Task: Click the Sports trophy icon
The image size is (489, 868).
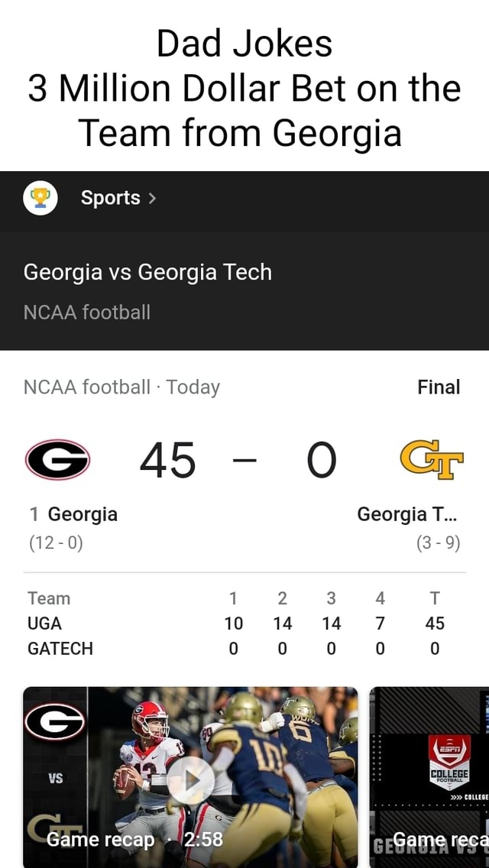Action: tap(40, 199)
